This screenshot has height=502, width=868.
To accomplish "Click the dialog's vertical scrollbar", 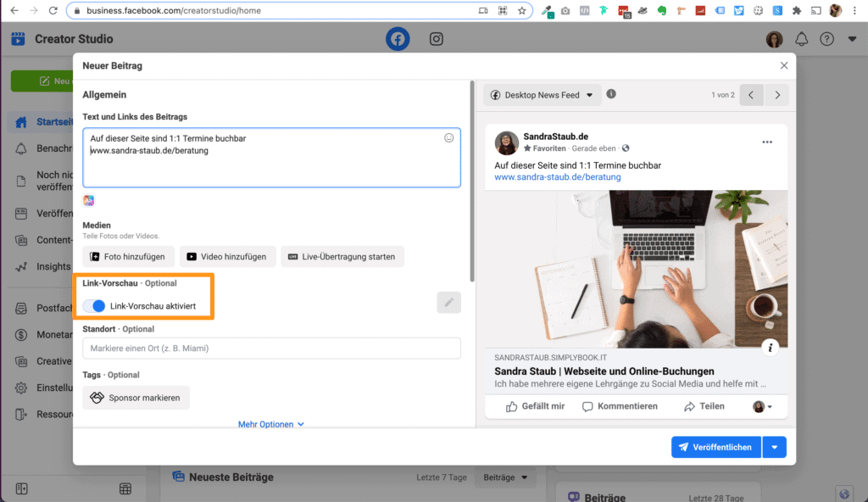I will click(x=472, y=181).
